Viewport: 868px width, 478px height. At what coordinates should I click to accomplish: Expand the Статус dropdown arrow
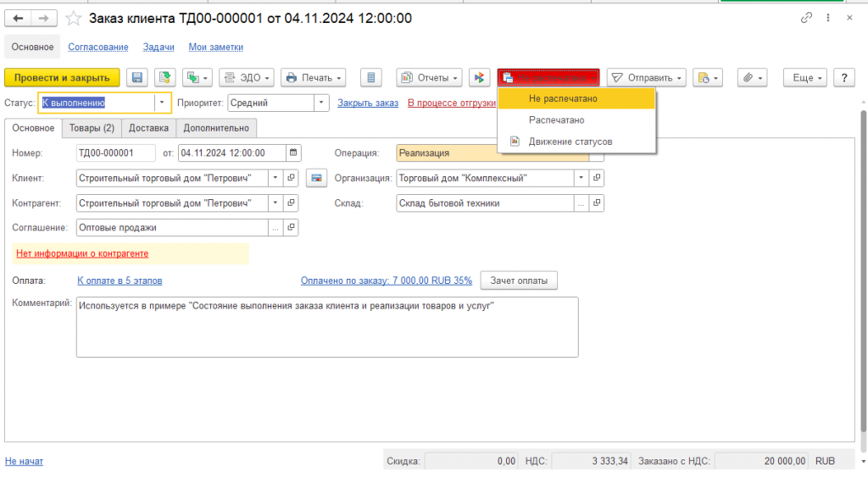[162, 103]
